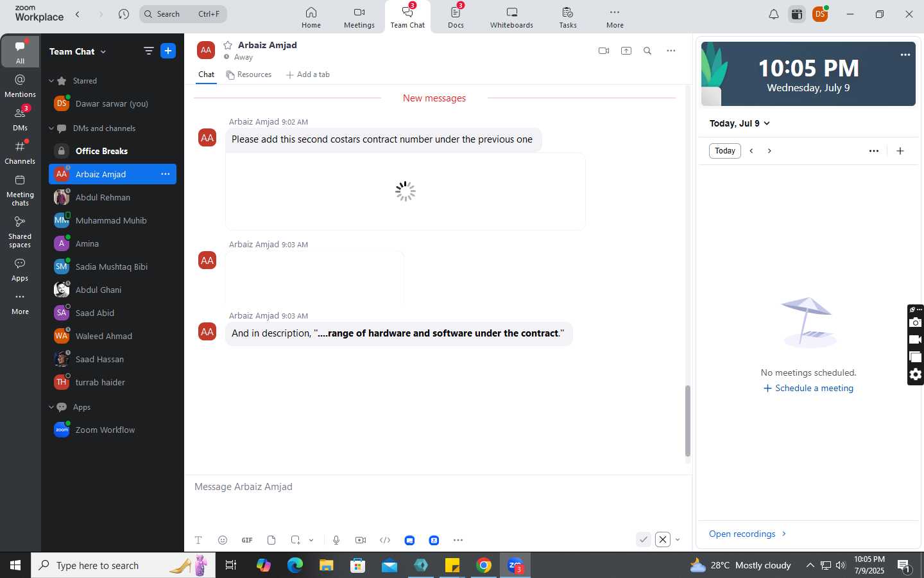This screenshot has height=578, width=924.
Task: Open the More menu in top navigation
Action: (615, 17)
